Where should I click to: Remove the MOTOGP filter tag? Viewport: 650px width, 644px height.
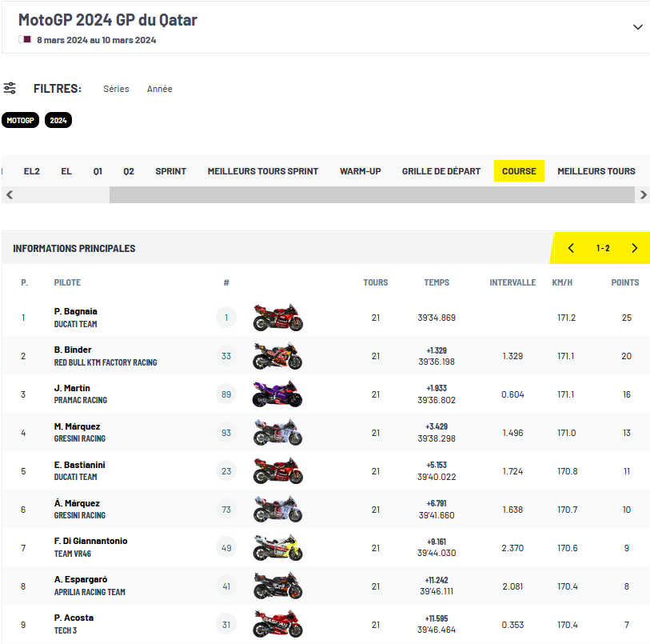click(x=20, y=120)
